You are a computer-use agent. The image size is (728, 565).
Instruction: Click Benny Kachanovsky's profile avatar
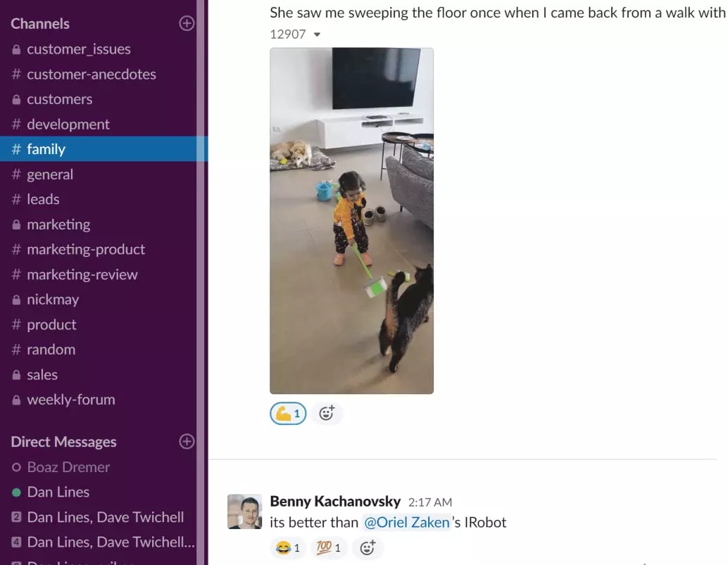point(245,512)
